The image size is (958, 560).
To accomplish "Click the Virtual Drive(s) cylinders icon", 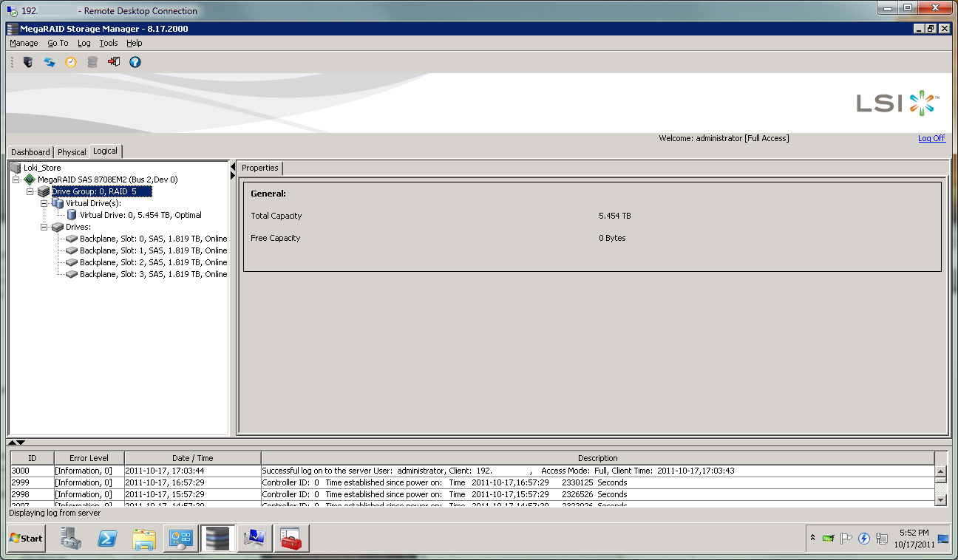I will pyautogui.click(x=58, y=203).
